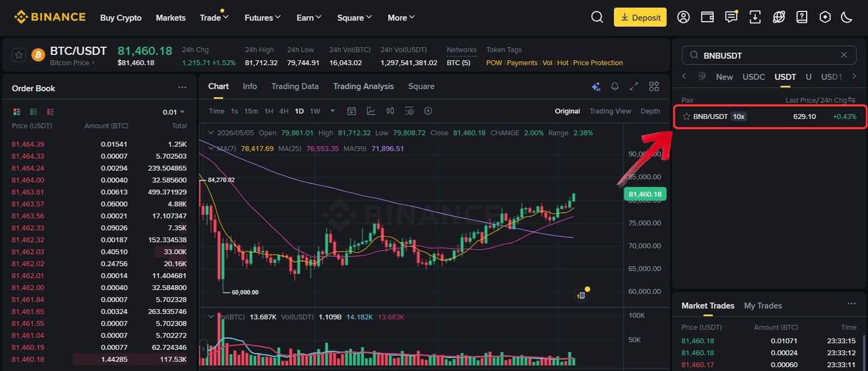Open order book 0.01 precision dropdown
The width and height of the screenshot is (868, 371).
[x=174, y=112]
